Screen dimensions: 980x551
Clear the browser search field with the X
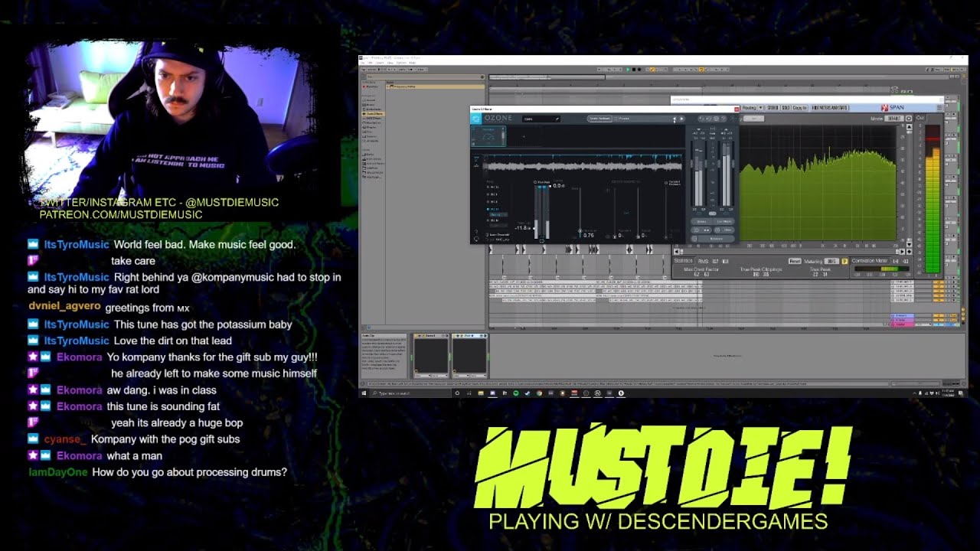click(x=482, y=77)
